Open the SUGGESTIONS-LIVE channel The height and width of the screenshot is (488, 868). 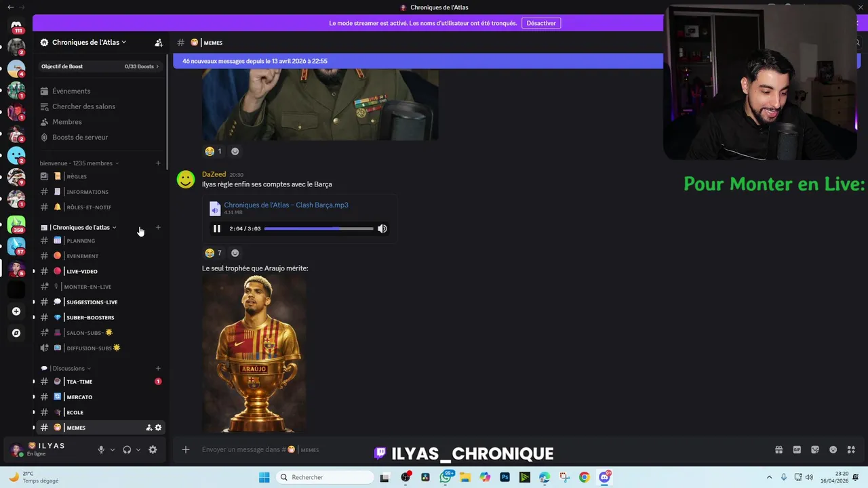click(x=100, y=302)
